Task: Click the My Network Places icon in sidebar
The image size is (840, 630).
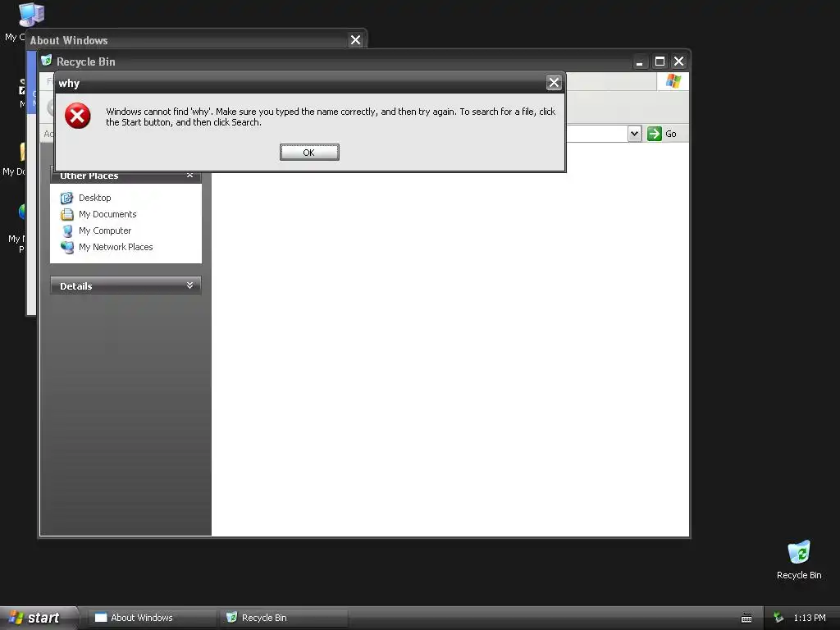Action: [x=67, y=247]
